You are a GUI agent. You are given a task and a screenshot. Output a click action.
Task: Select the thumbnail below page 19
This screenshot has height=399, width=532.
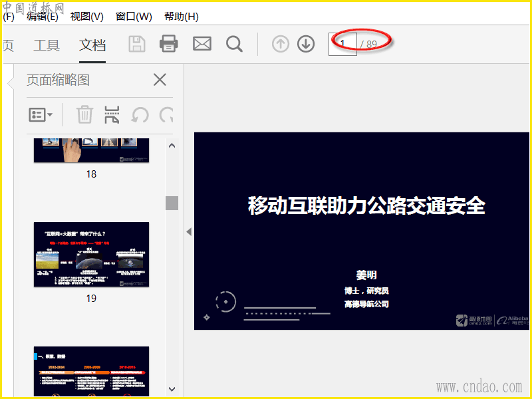pyautogui.click(x=91, y=371)
